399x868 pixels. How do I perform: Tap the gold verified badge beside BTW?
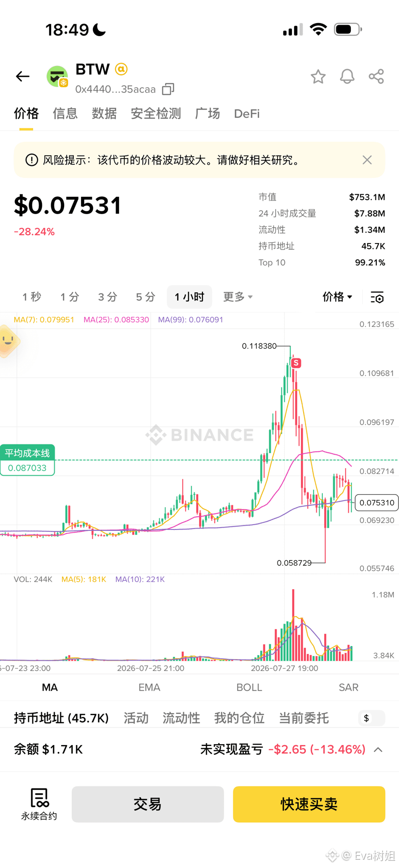(x=121, y=69)
